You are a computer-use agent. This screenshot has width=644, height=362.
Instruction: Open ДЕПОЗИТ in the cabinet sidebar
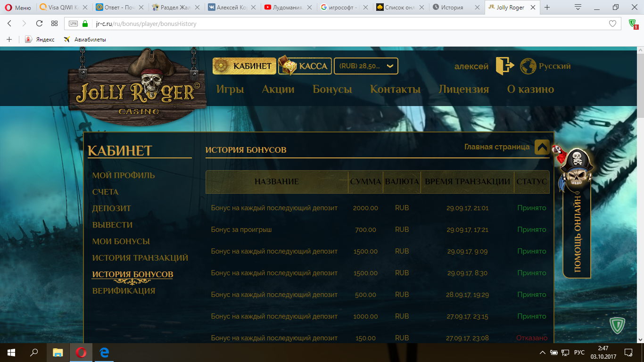coord(112,208)
